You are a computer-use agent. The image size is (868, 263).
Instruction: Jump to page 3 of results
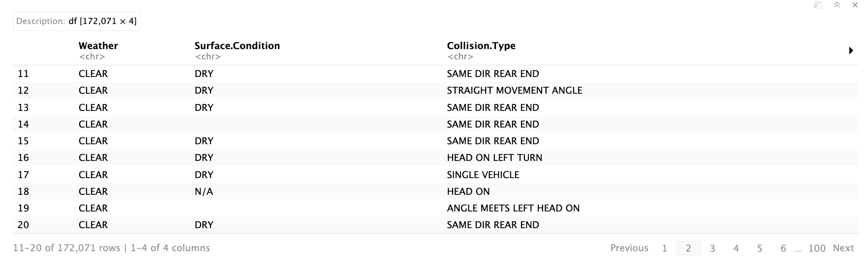pyautogui.click(x=712, y=248)
